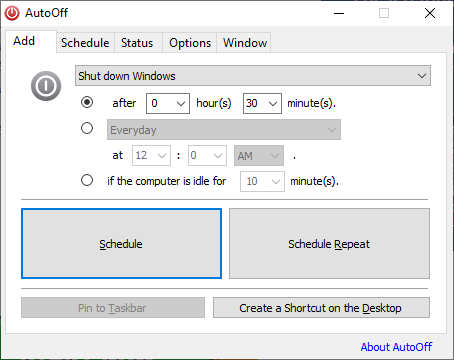Select the Everyday schedule radio button
454x360 pixels.
tap(87, 128)
